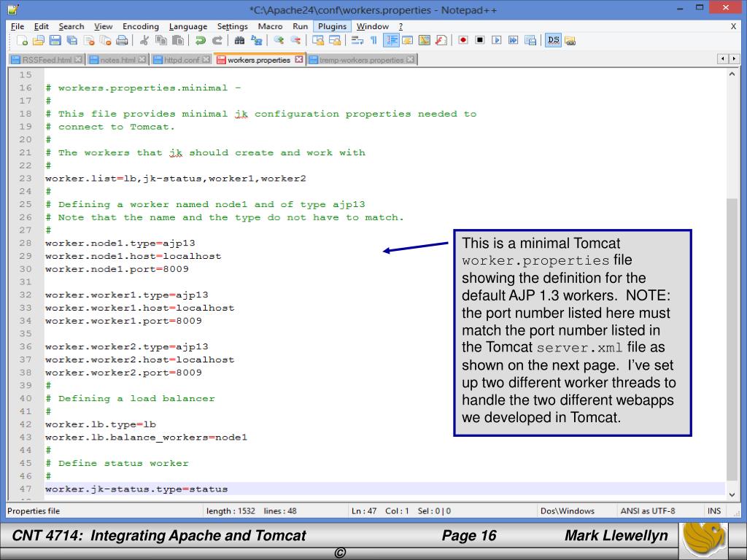Open the Window menu
The image size is (747, 560).
[x=373, y=27]
